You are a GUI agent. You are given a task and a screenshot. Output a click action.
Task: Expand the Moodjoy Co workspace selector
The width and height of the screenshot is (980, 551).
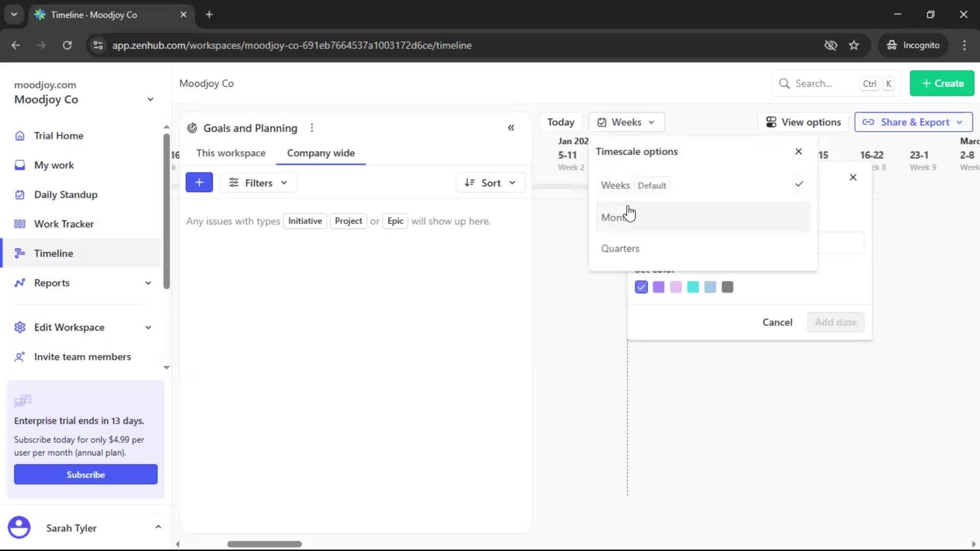coord(149,99)
